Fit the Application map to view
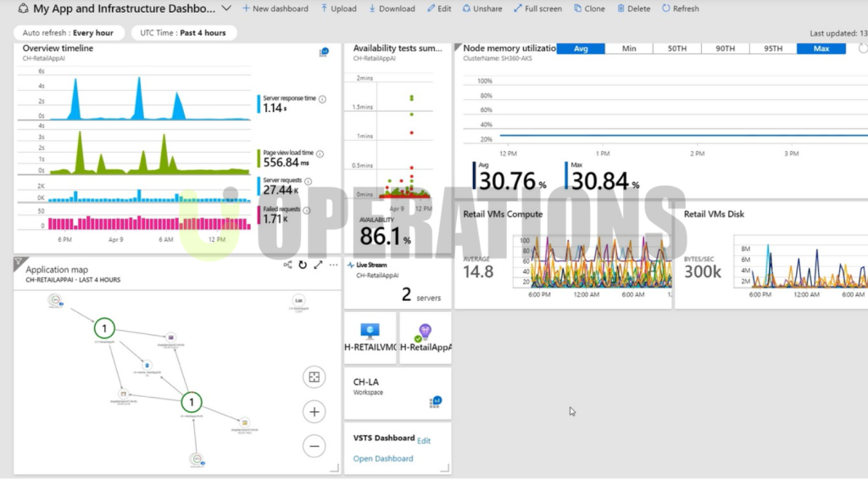868x480 pixels. click(x=314, y=377)
